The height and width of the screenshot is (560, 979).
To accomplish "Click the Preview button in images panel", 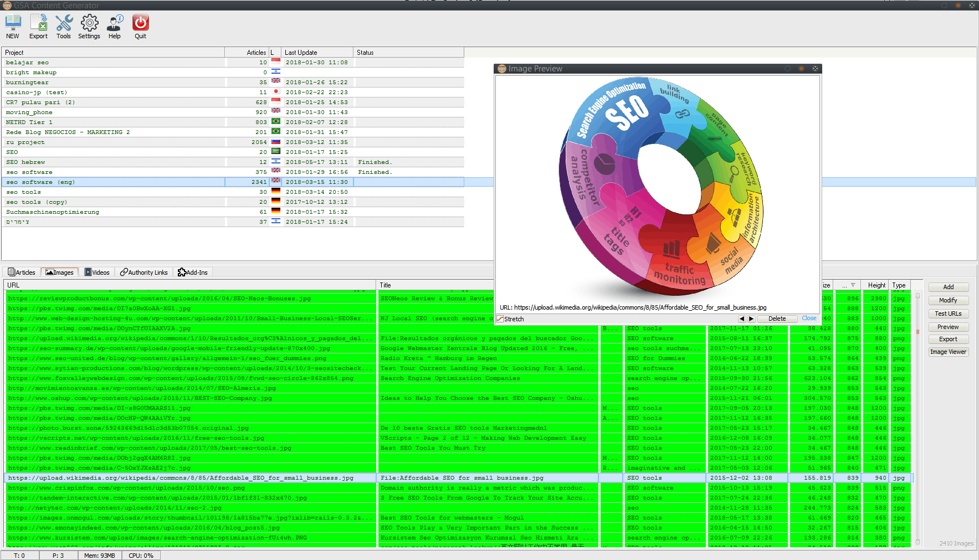I will [x=949, y=327].
